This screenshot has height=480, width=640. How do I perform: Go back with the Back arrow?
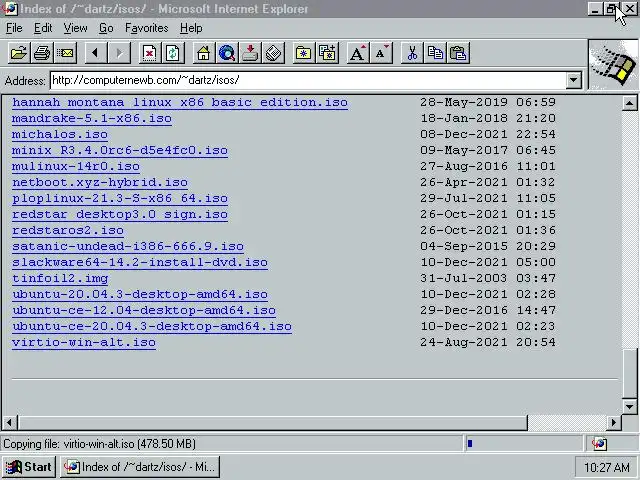tap(96, 53)
